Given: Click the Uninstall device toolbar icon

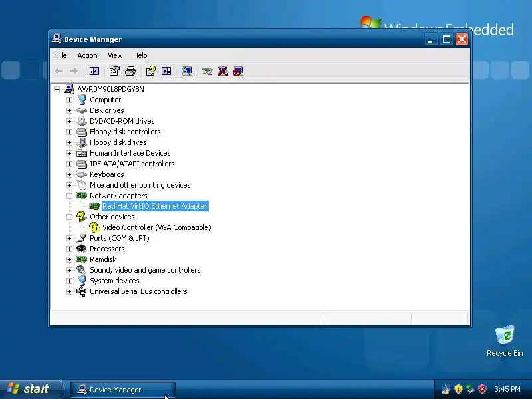Looking at the screenshot, I should (x=223, y=71).
